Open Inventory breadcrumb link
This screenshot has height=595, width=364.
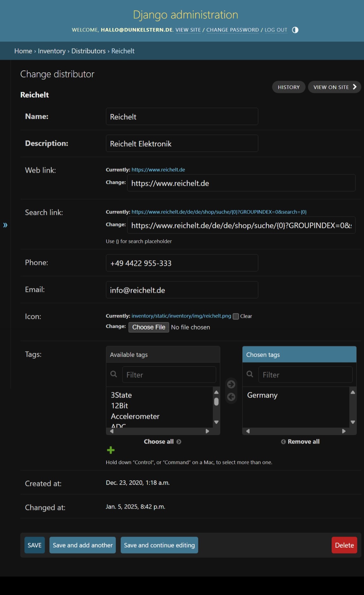click(52, 51)
